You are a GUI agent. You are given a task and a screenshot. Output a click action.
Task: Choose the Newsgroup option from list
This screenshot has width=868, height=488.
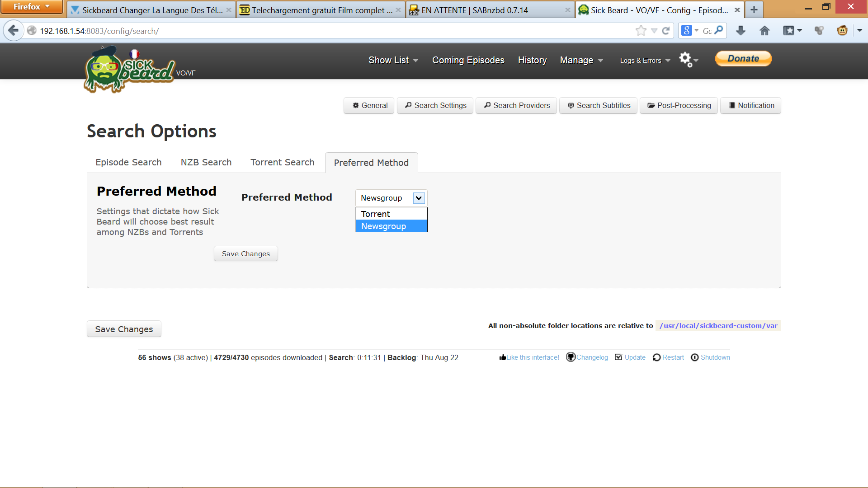391,226
